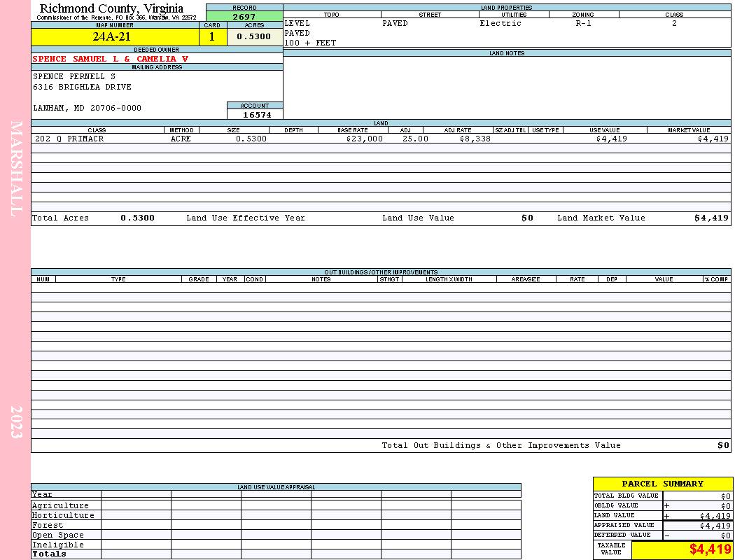Click the Forest row label

coord(48,525)
